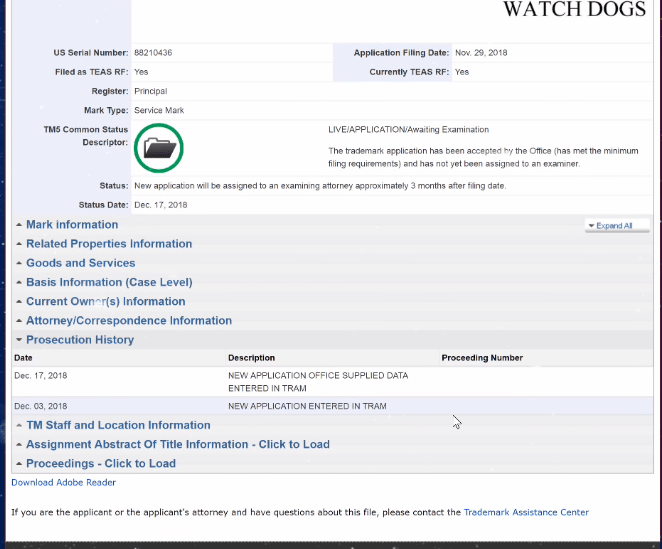Click NEW APPLICATION OFFICE SUPPLIED DATA description
The image size is (662, 549).
(318, 382)
